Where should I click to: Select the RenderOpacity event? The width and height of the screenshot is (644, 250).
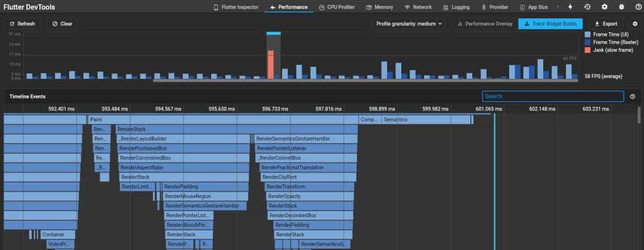[310, 196]
